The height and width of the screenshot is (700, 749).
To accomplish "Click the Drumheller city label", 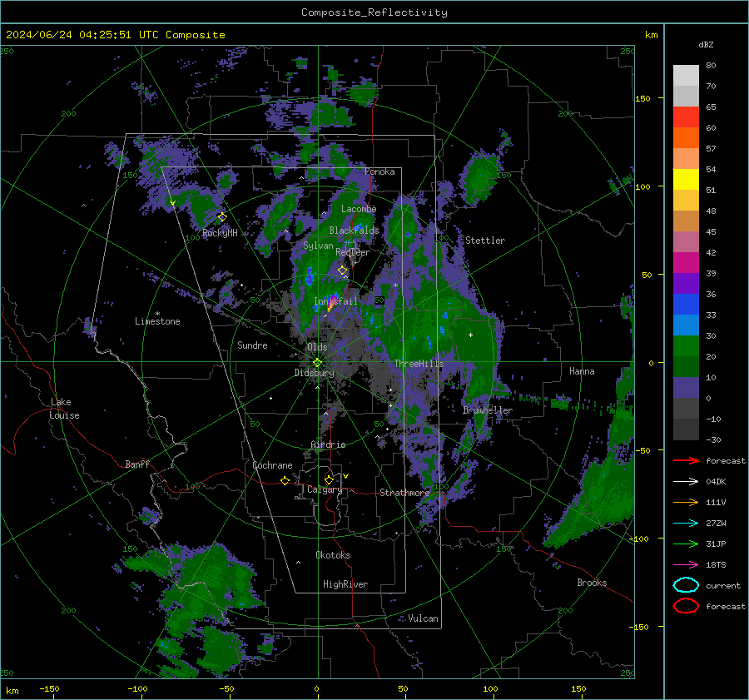I will pyautogui.click(x=488, y=410).
